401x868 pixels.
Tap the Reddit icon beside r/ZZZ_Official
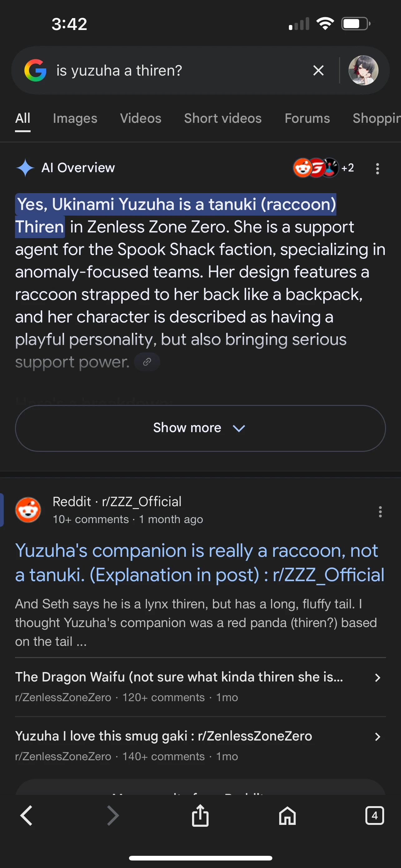[28, 510]
